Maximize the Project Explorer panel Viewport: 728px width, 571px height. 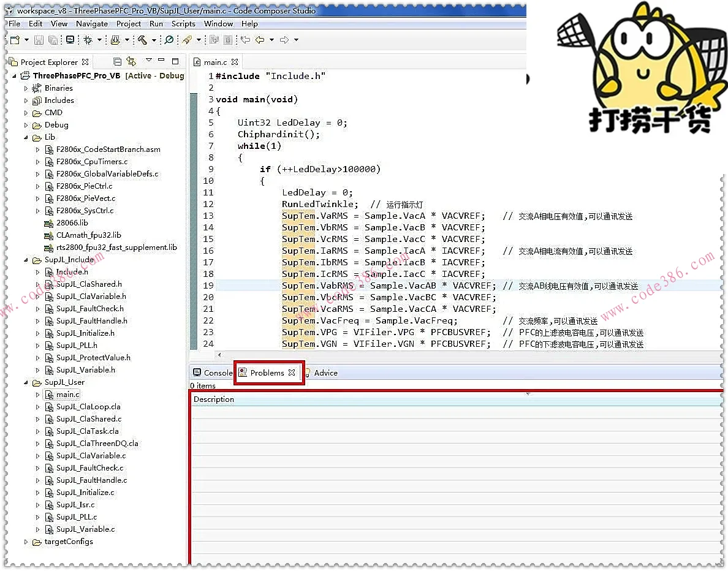coord(175,61)
